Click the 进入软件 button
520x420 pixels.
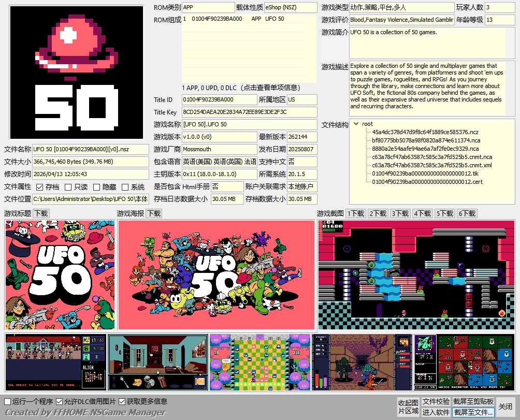point(436,412)
